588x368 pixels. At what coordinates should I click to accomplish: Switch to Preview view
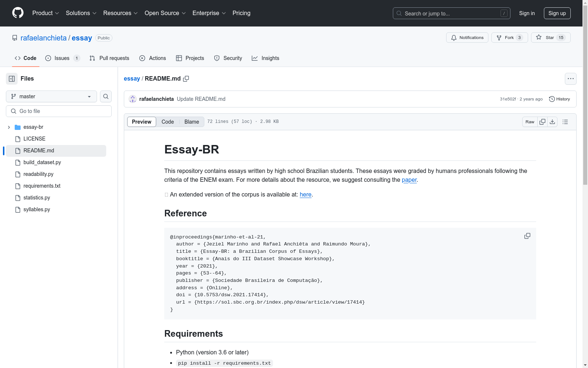(x=141, y=122)
